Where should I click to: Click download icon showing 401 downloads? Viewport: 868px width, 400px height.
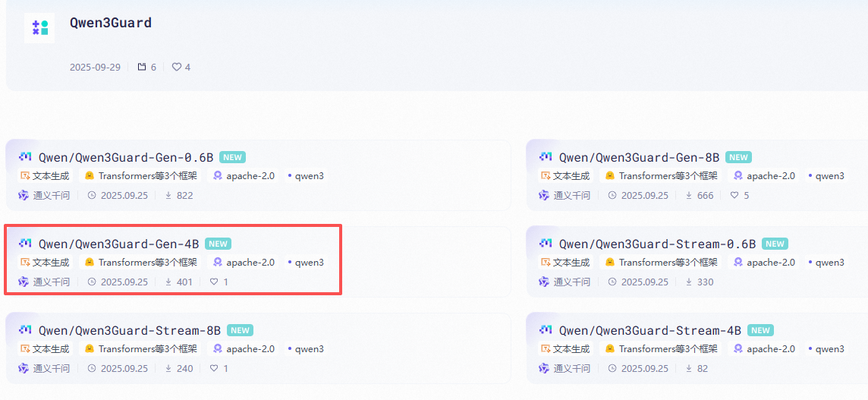pyautogui.click(x=168, y=282)
